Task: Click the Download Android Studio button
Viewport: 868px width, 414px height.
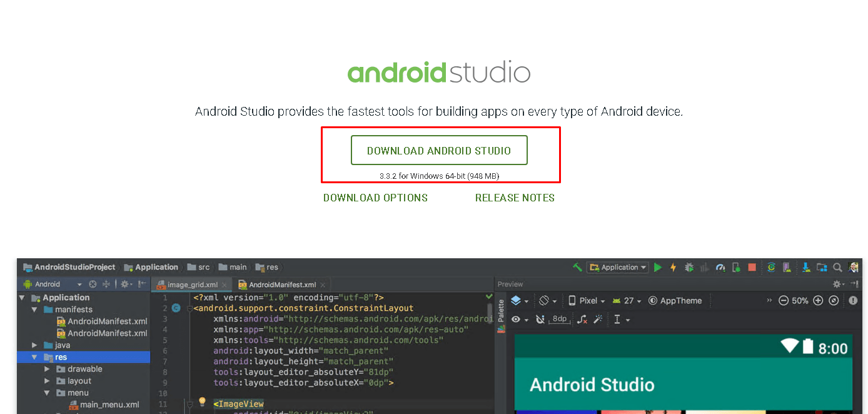Action: [x=439, y=150]
